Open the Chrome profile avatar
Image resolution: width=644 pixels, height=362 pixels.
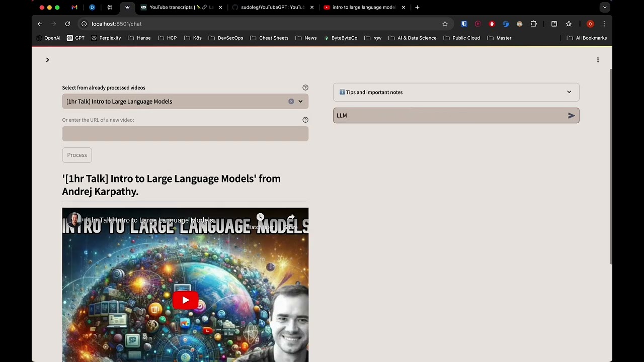[x=590, y=24]
